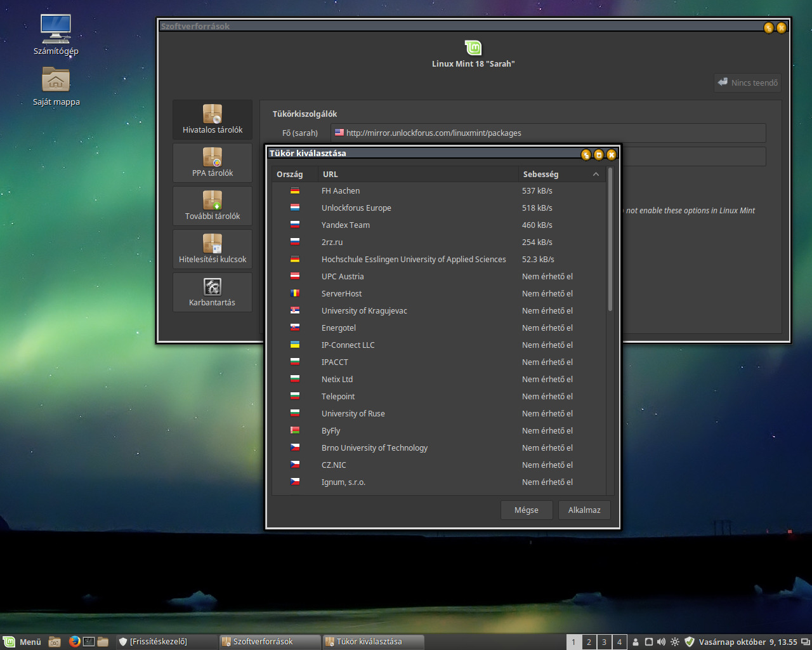Select the IP-Connect LLC mirror
Screen dimensions: 812x650
(438, 345)
